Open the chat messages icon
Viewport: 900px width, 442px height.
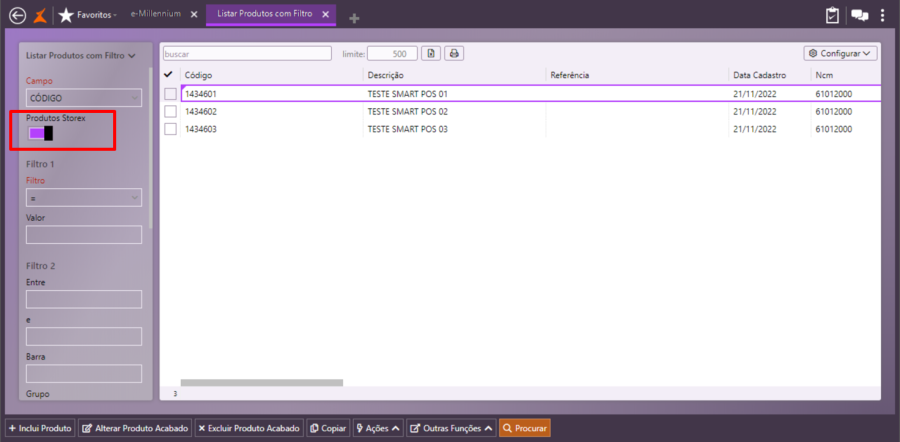pos(859,15)
